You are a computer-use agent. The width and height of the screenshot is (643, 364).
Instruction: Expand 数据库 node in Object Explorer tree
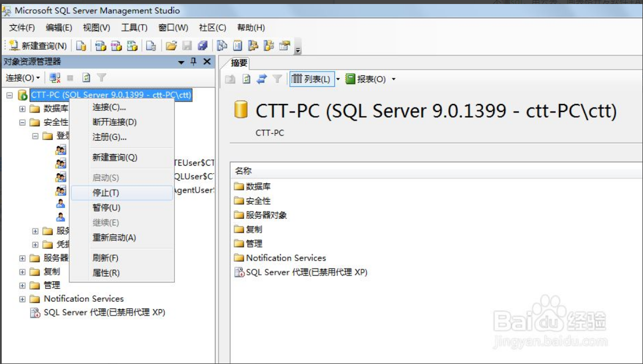pyautogui.click(x=22, y=109)
